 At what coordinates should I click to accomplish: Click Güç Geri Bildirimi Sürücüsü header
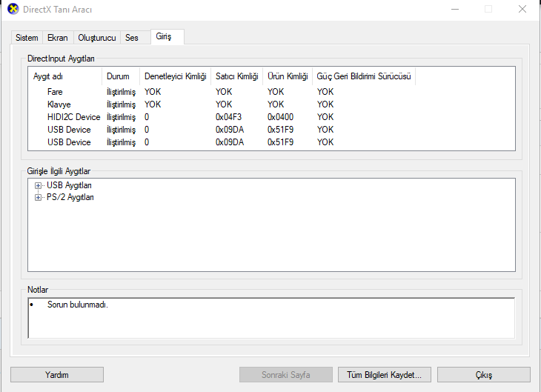(363, 76)
